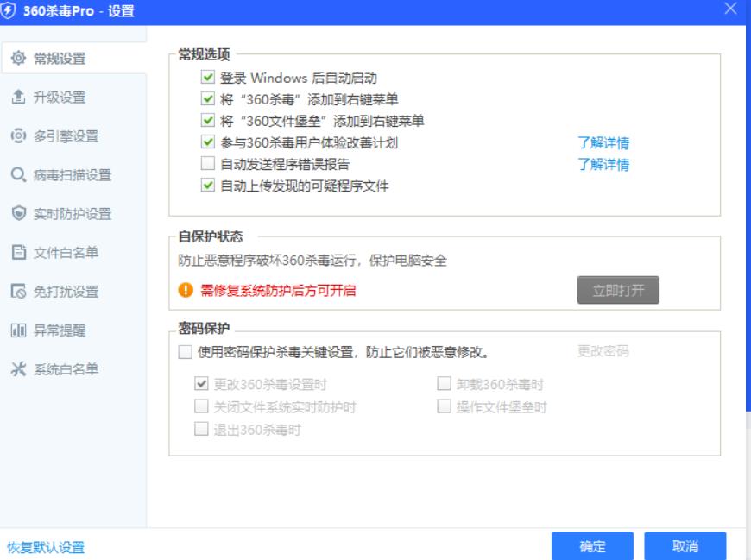Uncheck 将“360杀毒”添加到右键菜单
Image resolution: width=751 pixels, height=560 pixels.
point(208,98)
